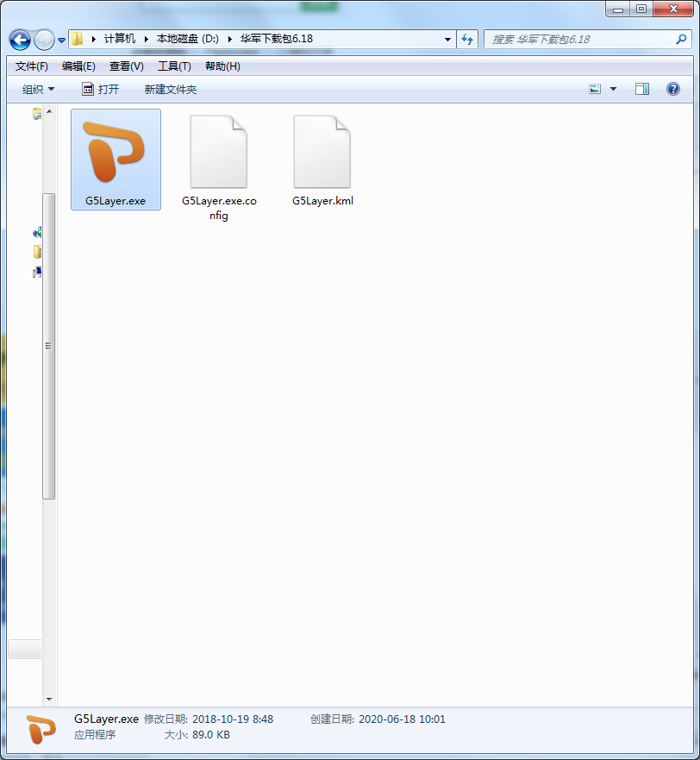Minimize the Explorer window
The image size is (700, 760).
click(x=618, y=9)
